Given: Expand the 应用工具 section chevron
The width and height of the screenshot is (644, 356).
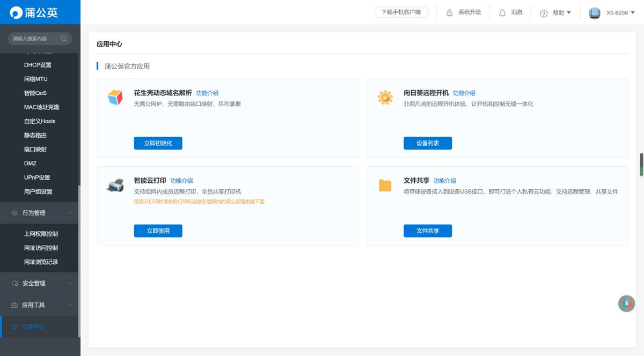Looking at the screenshot, I should coord(70,305).
